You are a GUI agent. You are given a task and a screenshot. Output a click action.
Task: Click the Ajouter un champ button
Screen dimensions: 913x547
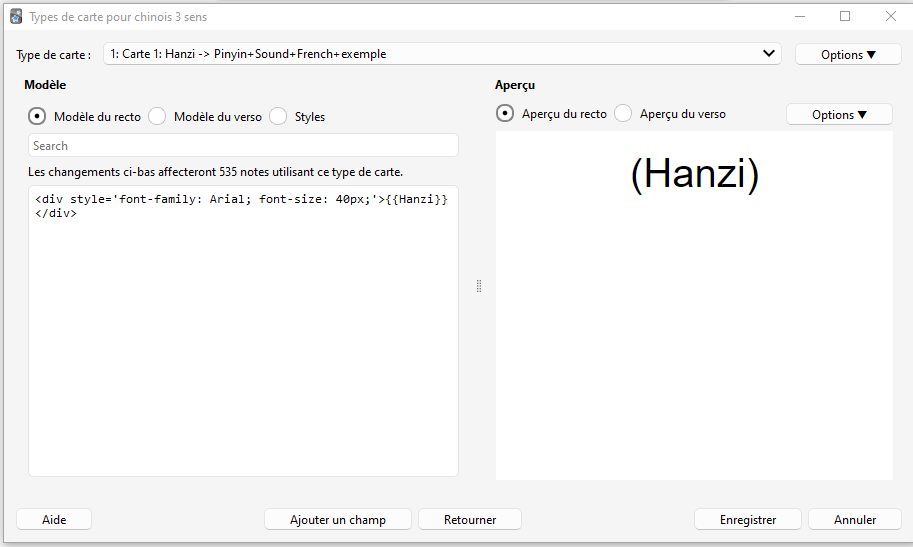pyautogui.click(x=337, y=519)
